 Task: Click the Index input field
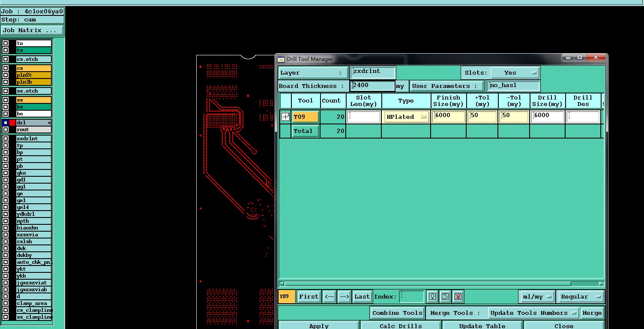(412, 296)
